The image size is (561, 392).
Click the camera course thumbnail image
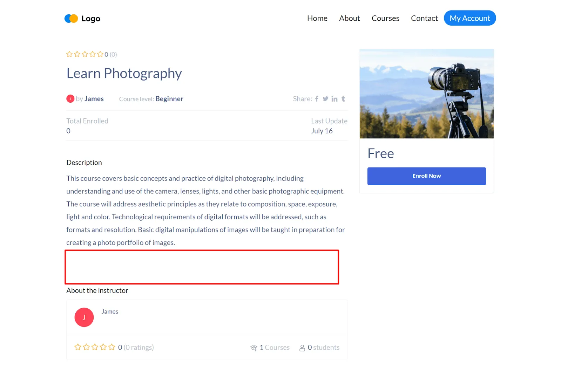pos(426,94)
